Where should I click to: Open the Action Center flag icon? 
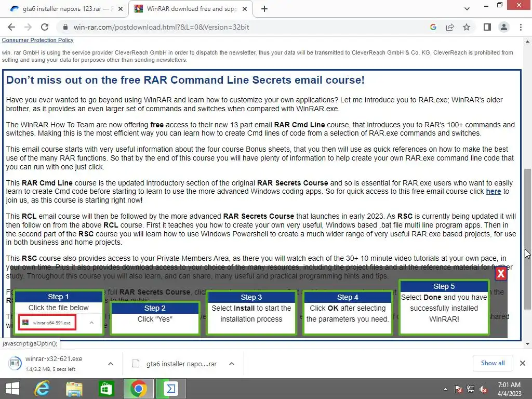click(x=458, y=389)
